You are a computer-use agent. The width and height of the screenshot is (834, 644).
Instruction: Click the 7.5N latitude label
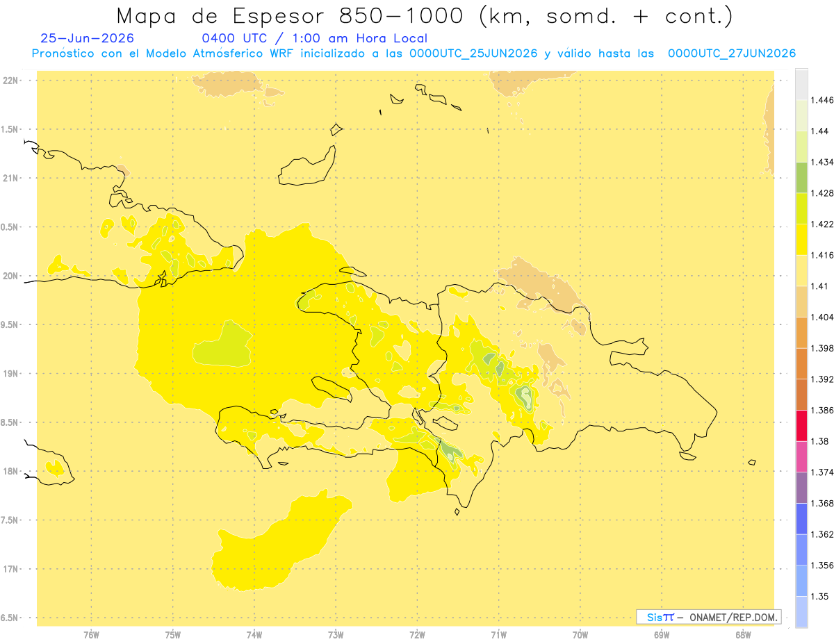coord(10,520)
